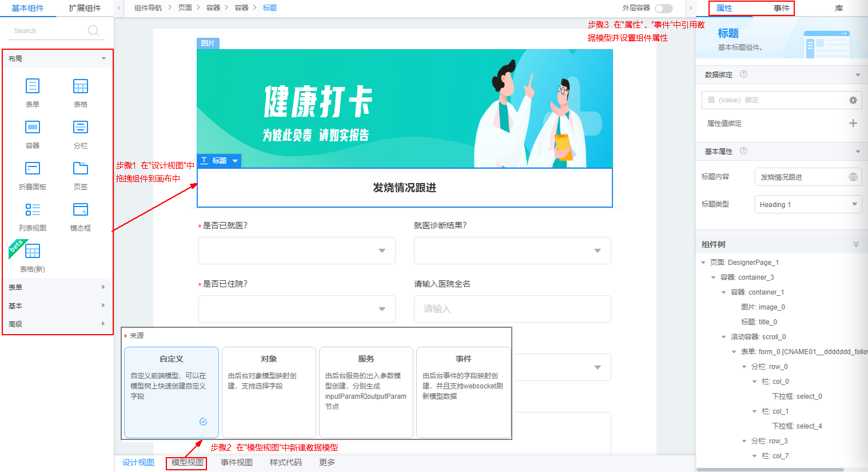This screenshot has width=868, height=472.
Task: Collapse the left component panel arrow
Action: pyautogui.click(x=118, y=8)
